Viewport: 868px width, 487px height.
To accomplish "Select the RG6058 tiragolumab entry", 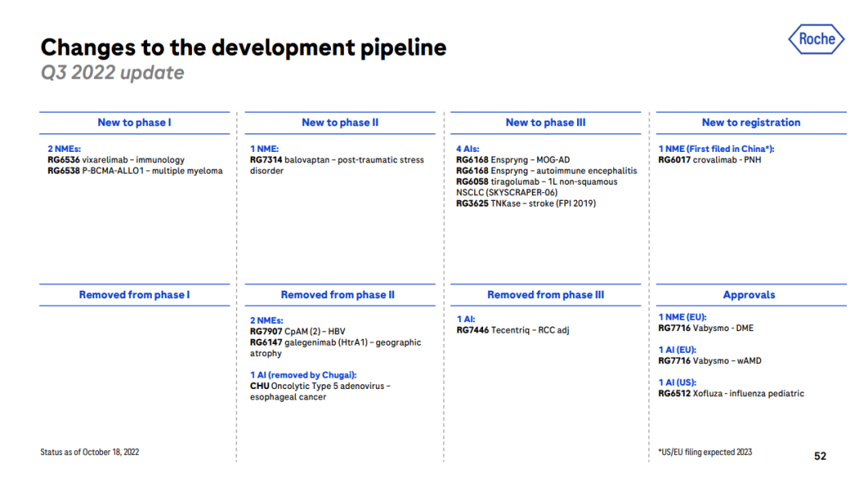I will click(x=536, y=187).
